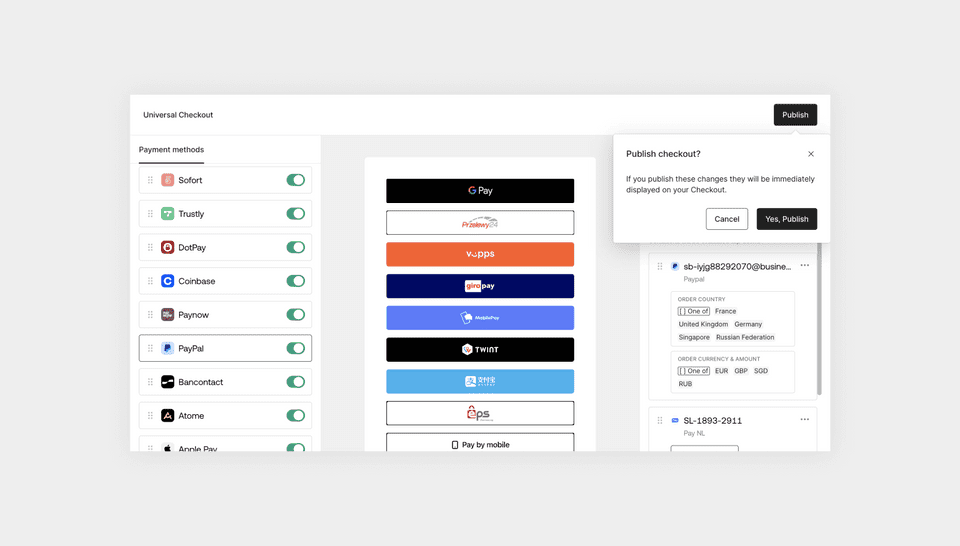Click the eps checkout button
This screenshot has height=546, width=960.
(480, 413)
